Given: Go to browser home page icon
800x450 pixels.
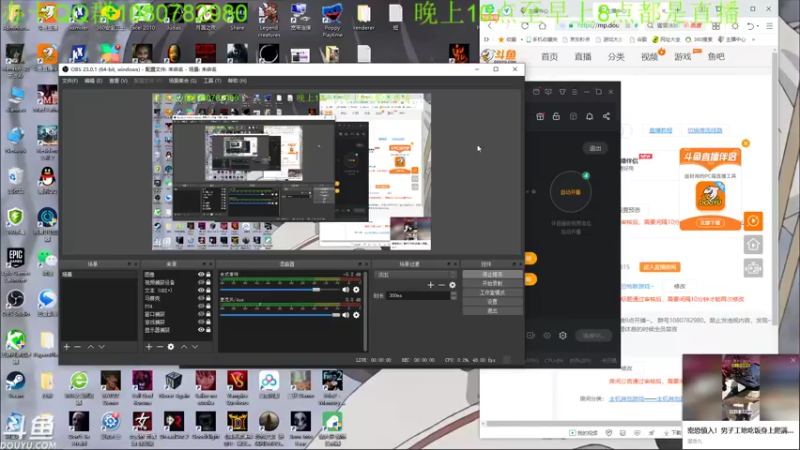Looking at the screenshot, I should pyautogui.click(x=542, y=25).
